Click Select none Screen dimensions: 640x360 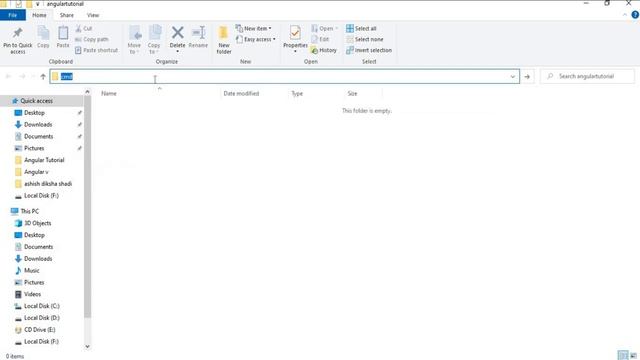364,40
